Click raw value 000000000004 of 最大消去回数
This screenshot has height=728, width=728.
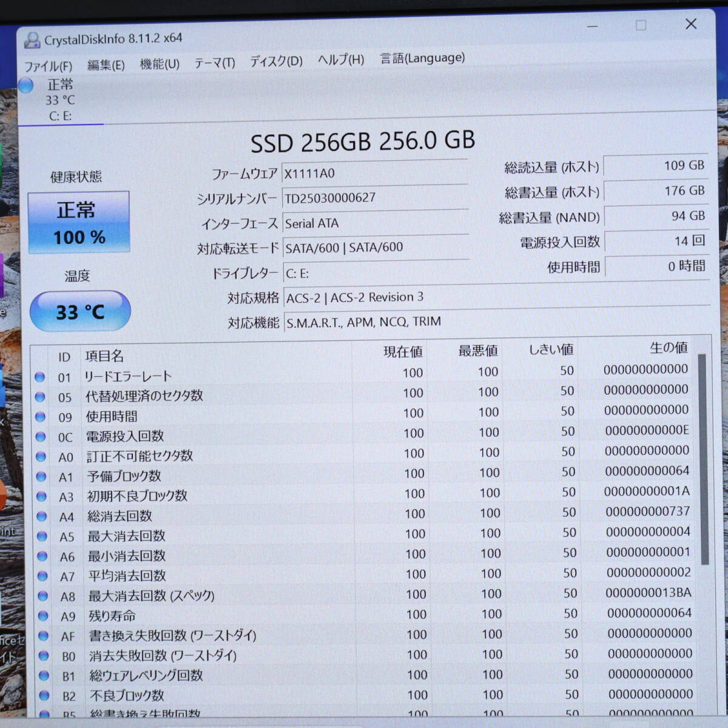point(649,532)
